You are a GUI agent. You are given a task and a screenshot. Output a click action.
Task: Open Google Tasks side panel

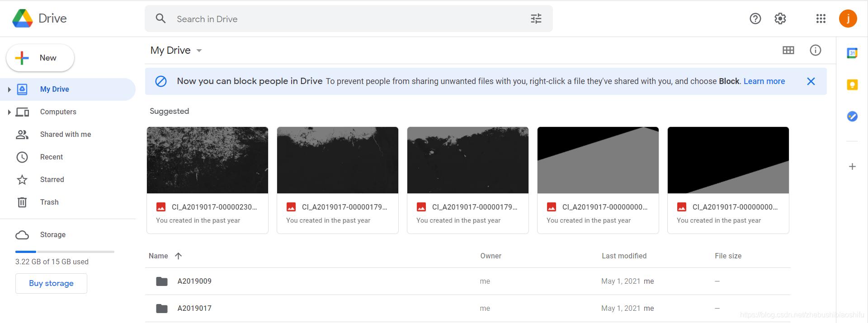(852, 117)
